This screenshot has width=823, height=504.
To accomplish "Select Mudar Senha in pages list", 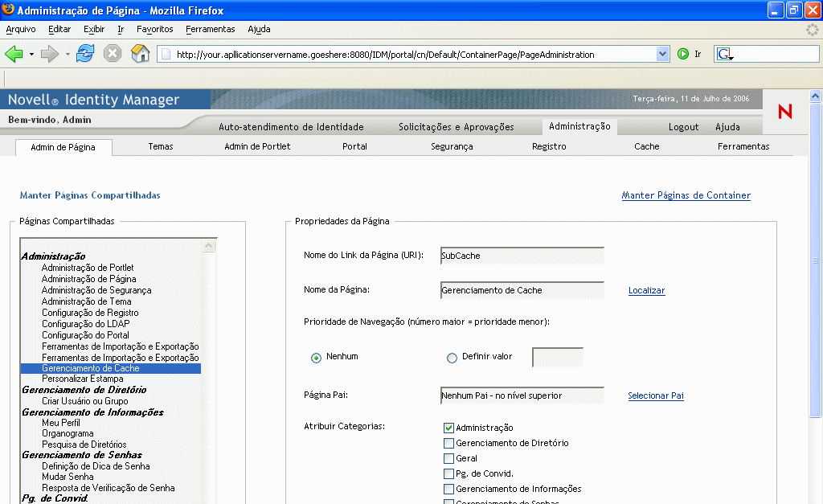I will coord(68,477).
